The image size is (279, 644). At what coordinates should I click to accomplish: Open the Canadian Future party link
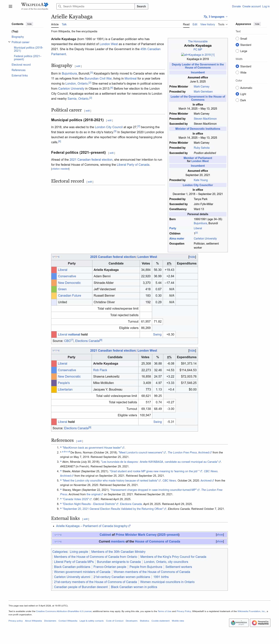[x=69, y=296]
